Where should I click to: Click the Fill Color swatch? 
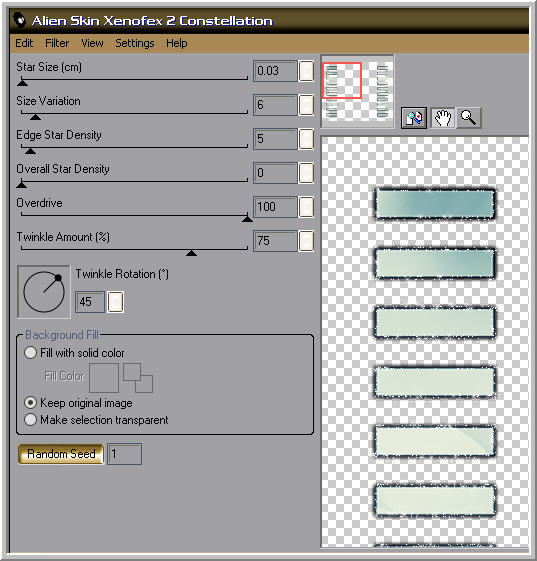click(x=104, y=378)
